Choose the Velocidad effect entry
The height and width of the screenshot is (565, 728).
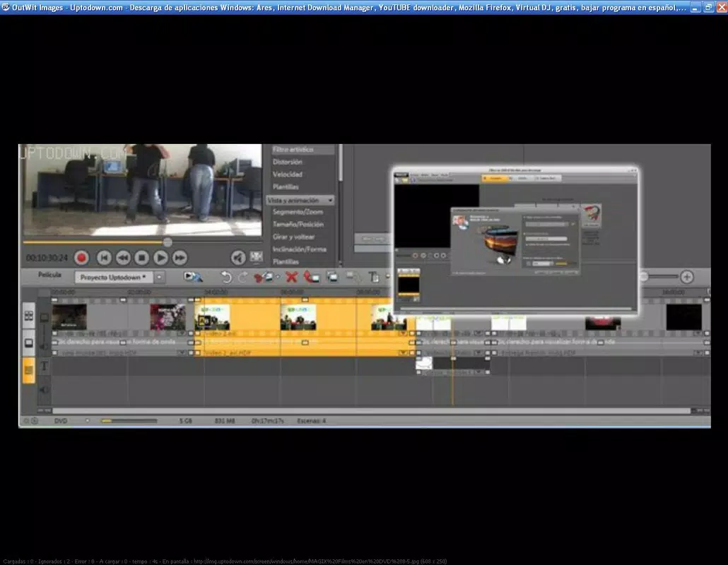tap(288, 174)
